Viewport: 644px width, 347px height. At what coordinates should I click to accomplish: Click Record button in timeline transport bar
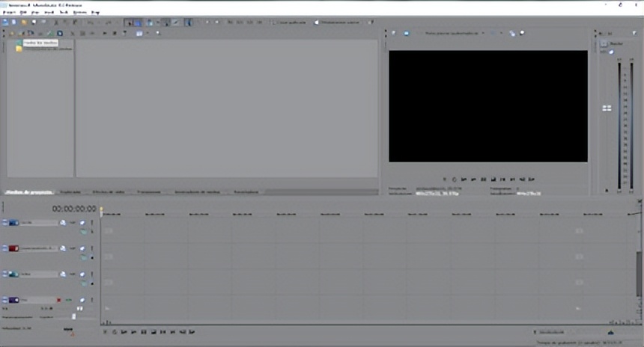click(x=104, y=331)
